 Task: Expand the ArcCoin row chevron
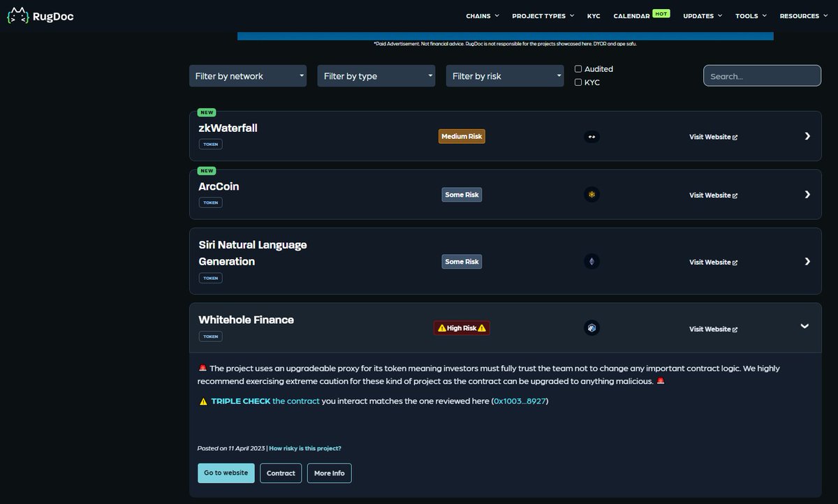(807, 195)
